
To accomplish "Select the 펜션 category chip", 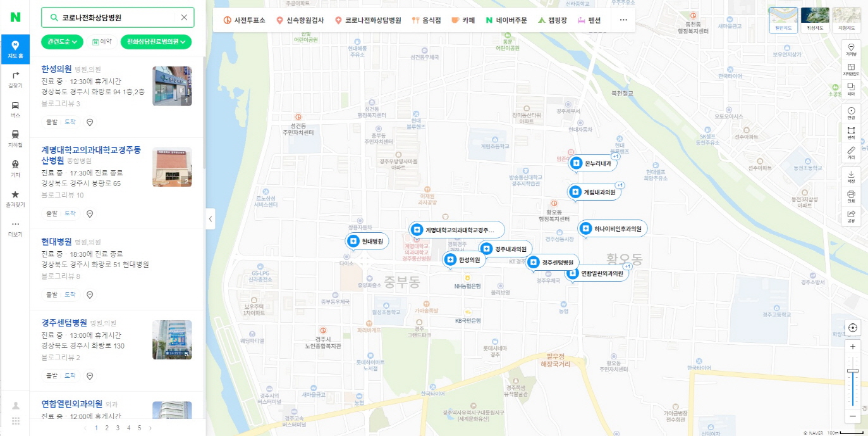I will pos(589,20).
